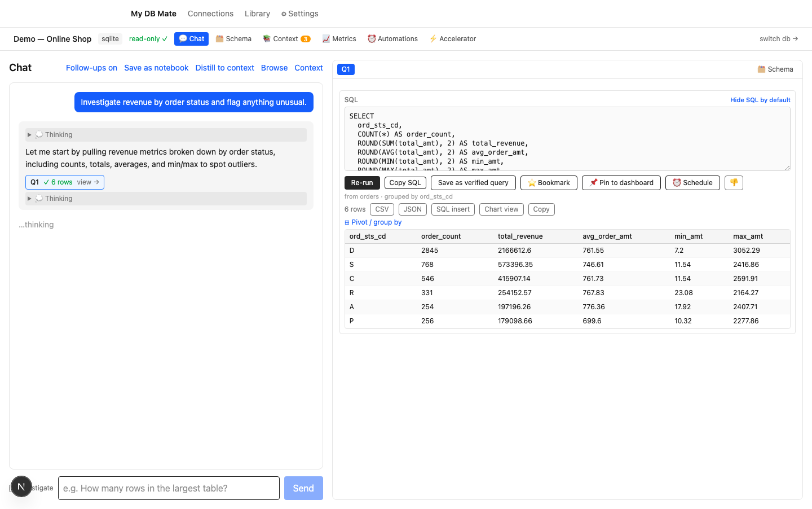Select the Q1 result tab
The image size is (812, 509).
point(346,69)
